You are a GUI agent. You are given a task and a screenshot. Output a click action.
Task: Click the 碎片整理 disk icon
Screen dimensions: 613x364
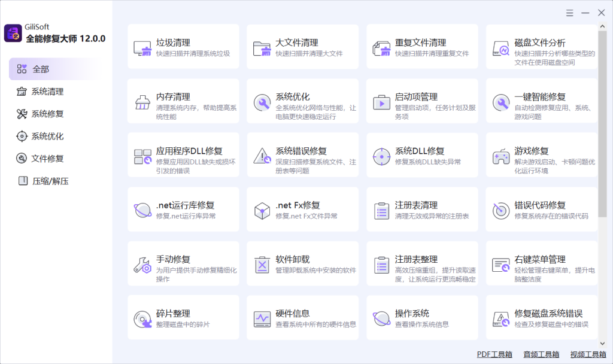pos(142,318)
